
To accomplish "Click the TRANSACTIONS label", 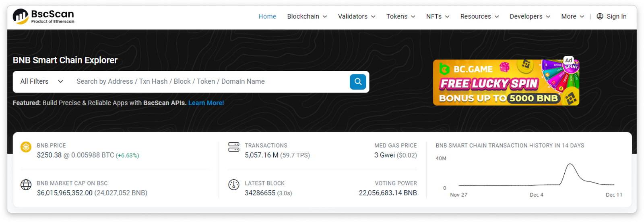I will pos(266,146).
